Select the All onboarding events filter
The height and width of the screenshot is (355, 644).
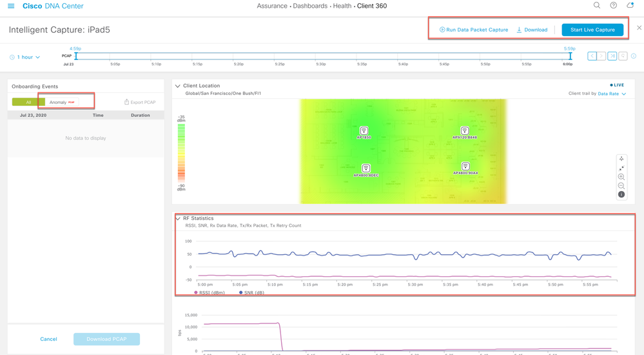[28, 102]
